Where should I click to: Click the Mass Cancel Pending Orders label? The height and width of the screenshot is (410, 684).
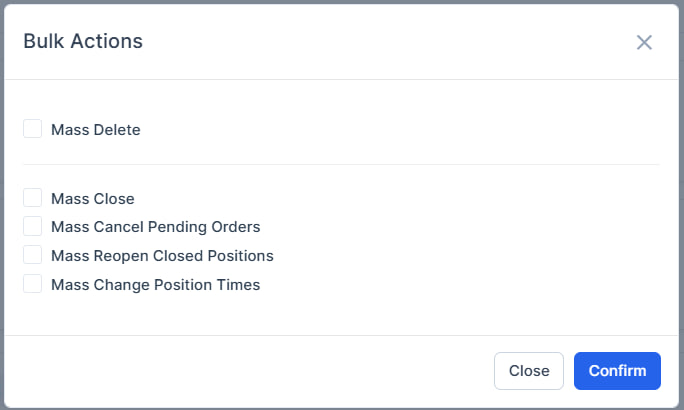[x=155, y=227]
